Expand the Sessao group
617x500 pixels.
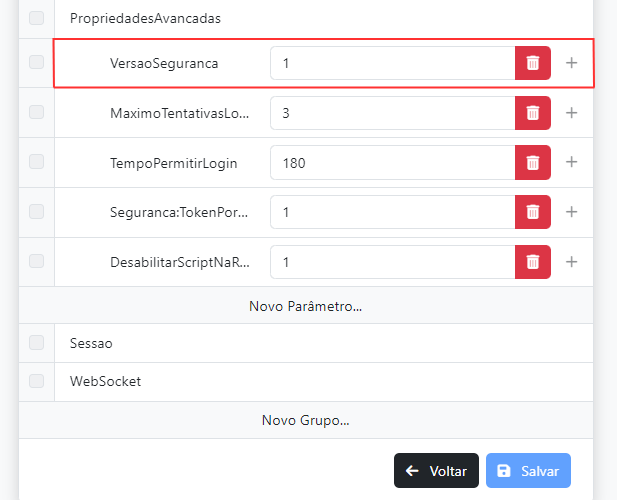[x=91, y=343]
